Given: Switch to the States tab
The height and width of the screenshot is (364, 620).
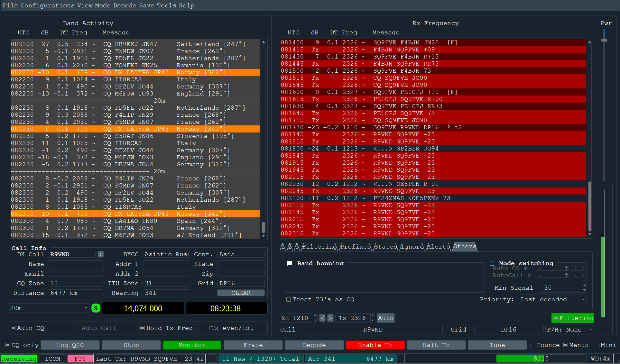Looking at the screenshot, I should coord(385,247).
